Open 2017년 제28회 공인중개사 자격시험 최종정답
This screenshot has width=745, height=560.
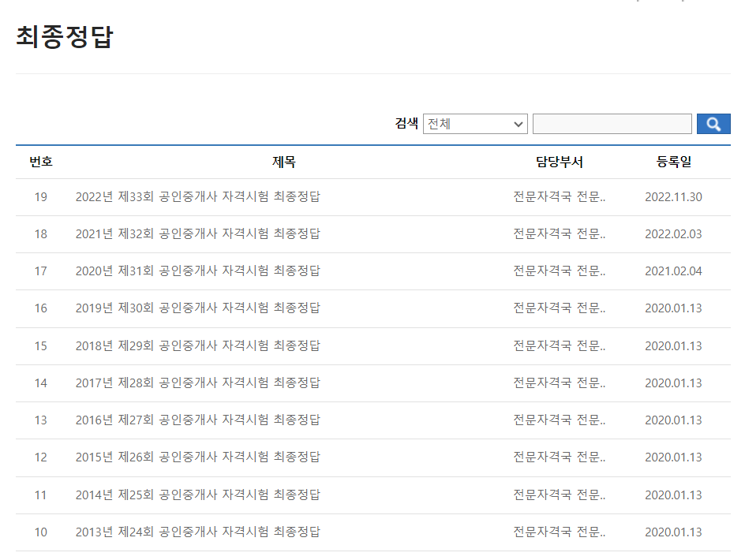(x=197, y=383)
